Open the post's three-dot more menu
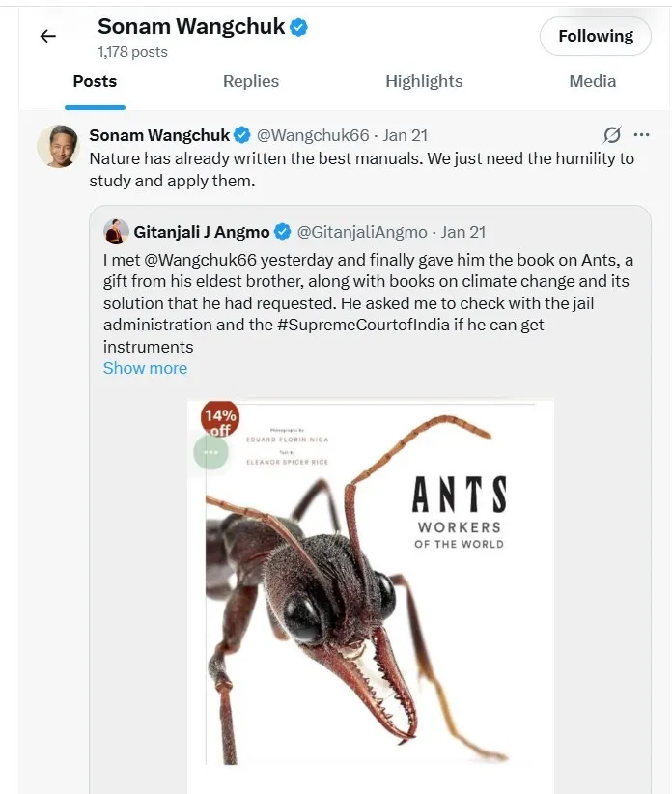Image resolution: width=672 pixels, height=794 pixels. [x=641, y=135]
